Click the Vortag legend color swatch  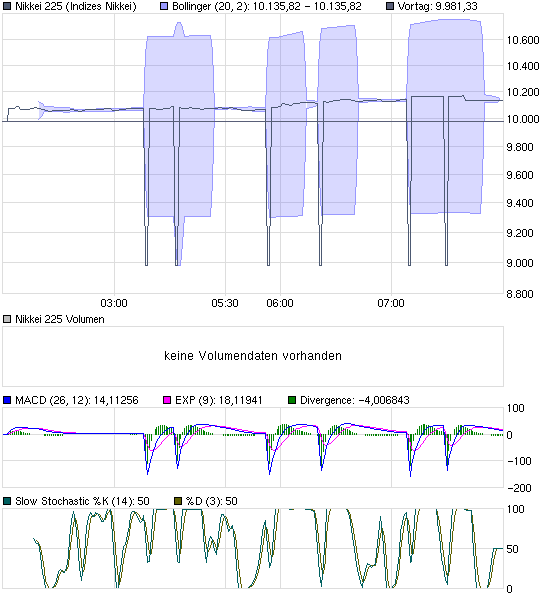click(x=390, y=6)
